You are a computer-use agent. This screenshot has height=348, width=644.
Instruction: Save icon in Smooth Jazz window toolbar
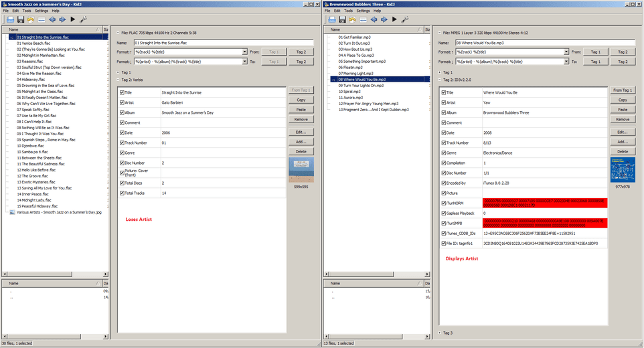point(21,19)
